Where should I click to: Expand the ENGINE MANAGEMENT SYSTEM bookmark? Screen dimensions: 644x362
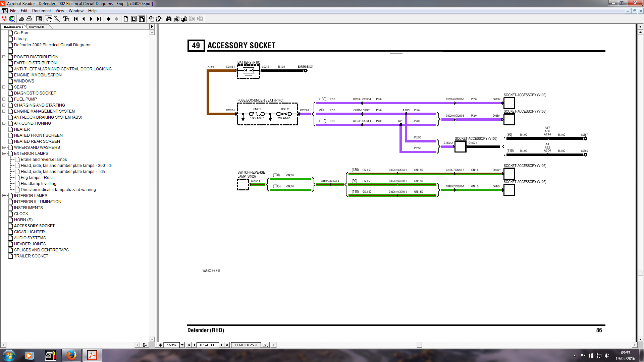(4, 111)
